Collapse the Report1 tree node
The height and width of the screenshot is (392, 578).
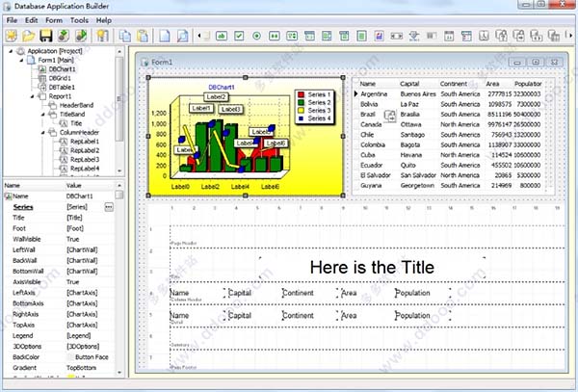coord(33,96)
